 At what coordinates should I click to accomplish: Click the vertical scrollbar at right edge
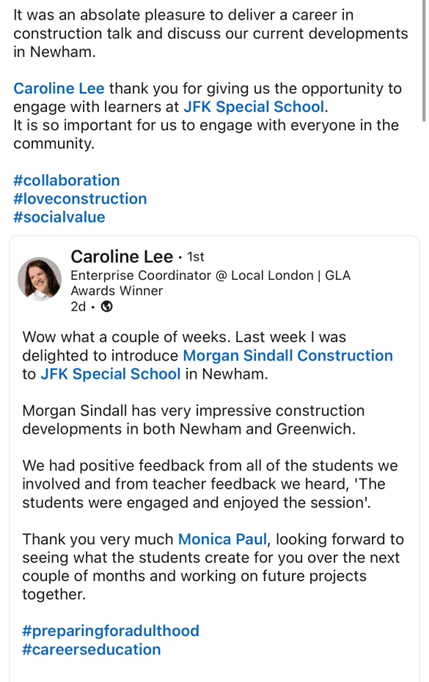pyautogui.click(x=424, y=61)
